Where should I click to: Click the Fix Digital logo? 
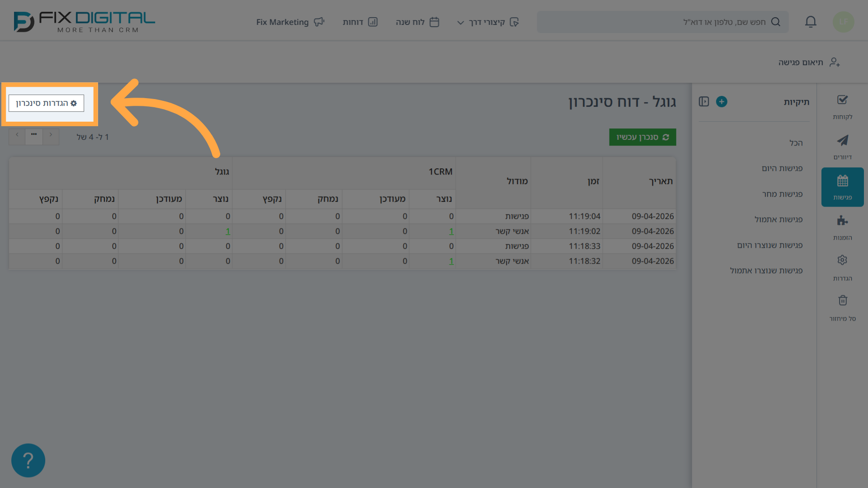(84, 22)
